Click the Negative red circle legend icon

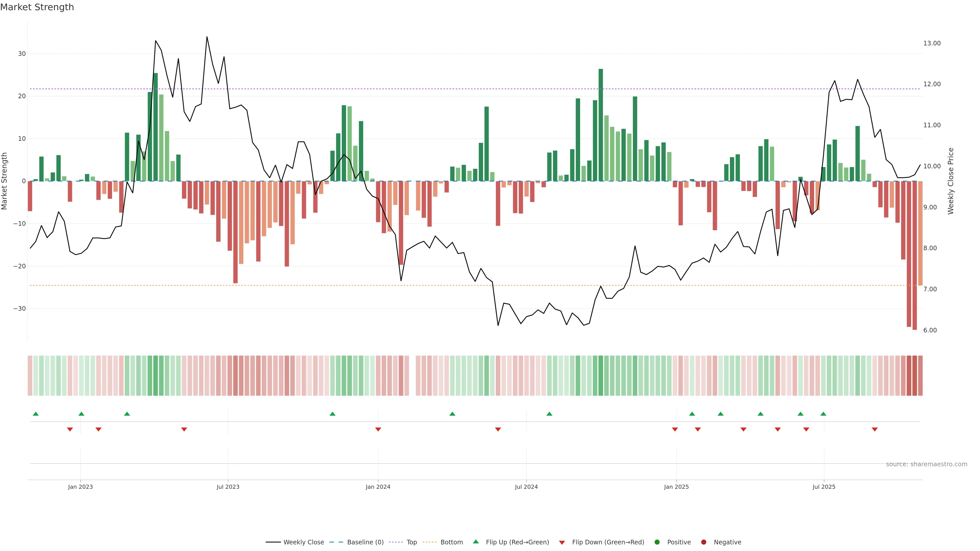pos(703,542)
